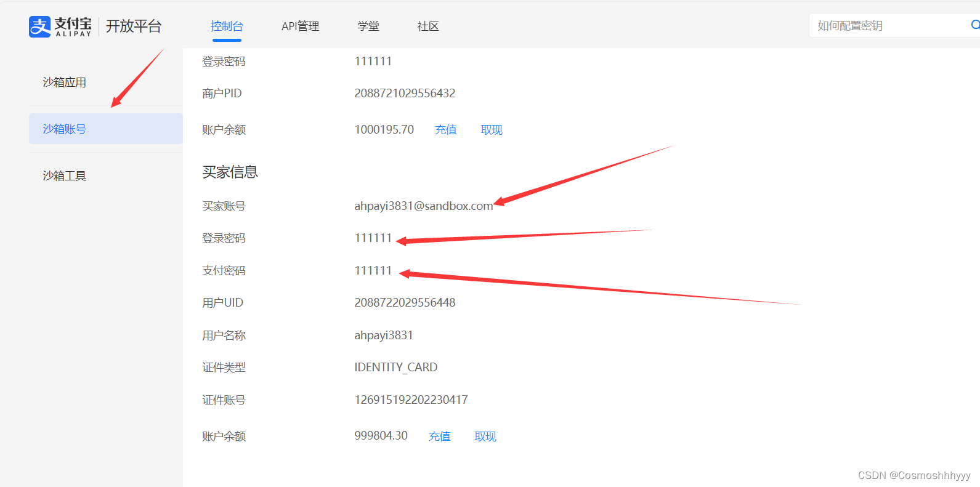
Task: Click the 用户UID label
Action: click(x=223, y=303)
